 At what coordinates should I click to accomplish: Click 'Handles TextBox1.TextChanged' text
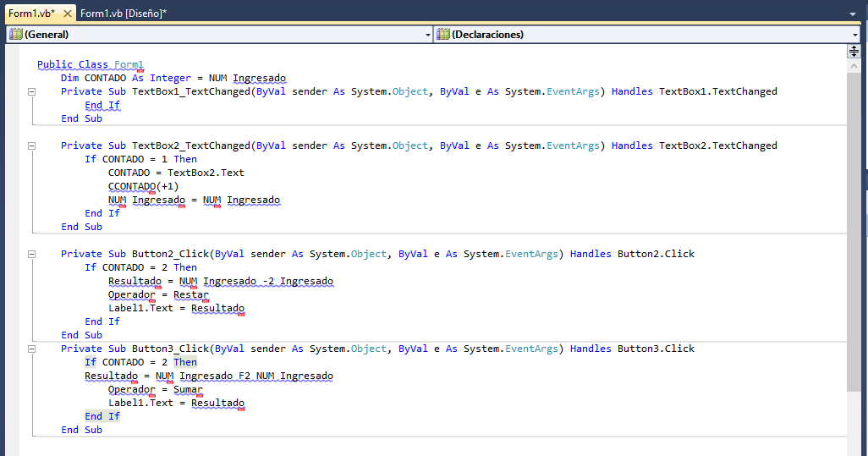(695, 91)
